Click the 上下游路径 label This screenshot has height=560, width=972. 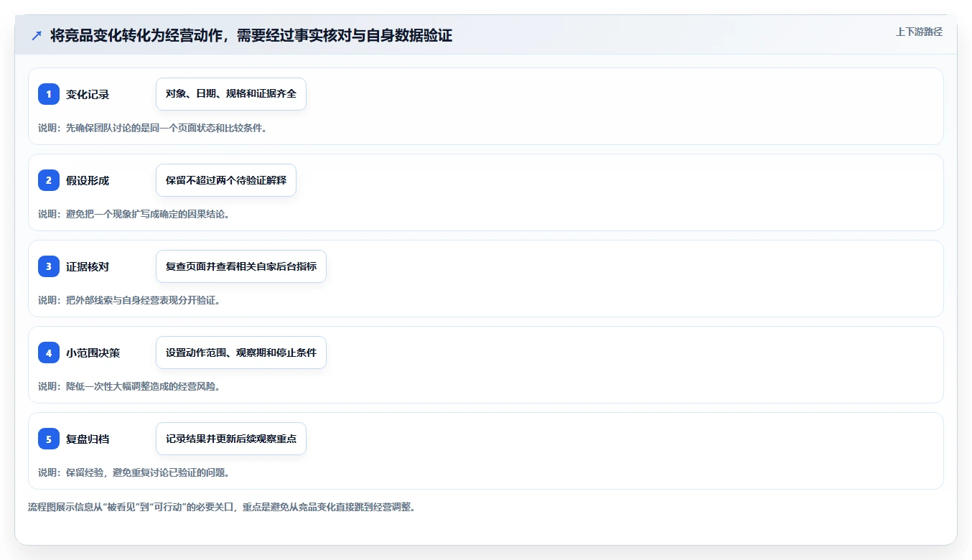[919, 32]
